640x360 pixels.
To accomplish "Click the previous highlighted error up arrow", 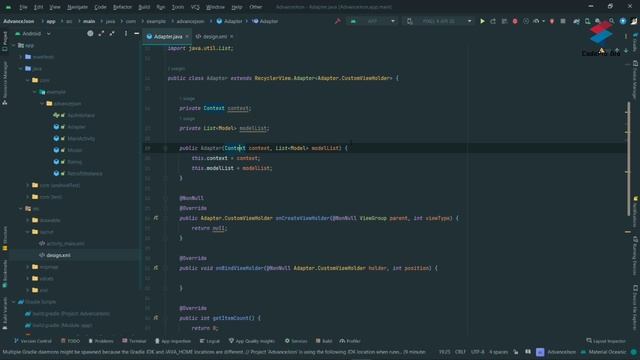I will (617, 51).
